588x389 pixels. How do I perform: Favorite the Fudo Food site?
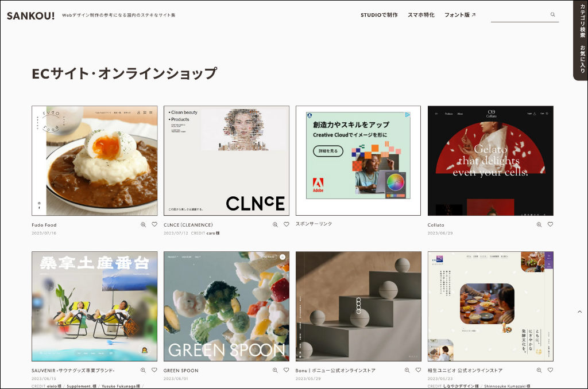pos(154,224)
